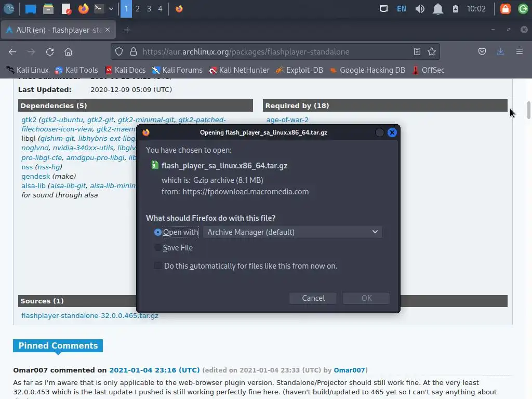The height and width of the screenshot is (399, 532).
Task: Go forward one page in the browser
Action: click(x=31, y=51)
